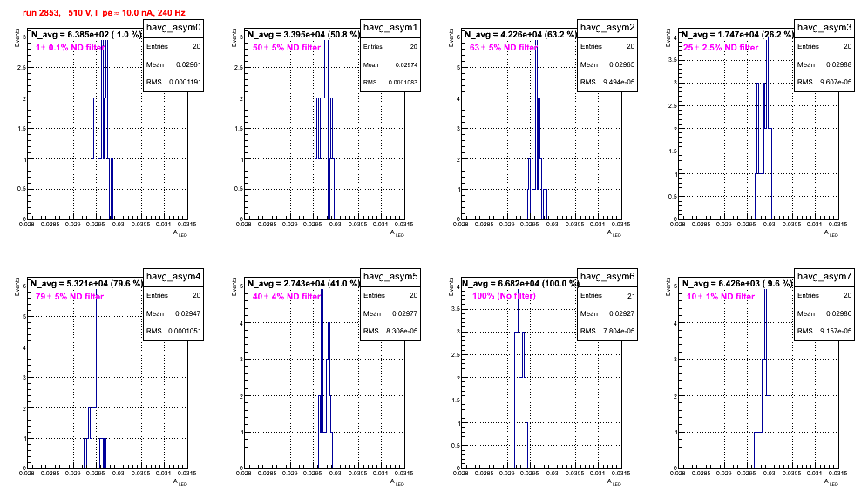
Task: Click the Events y-axis title of havg_asym4
Action: click(17, 286)
